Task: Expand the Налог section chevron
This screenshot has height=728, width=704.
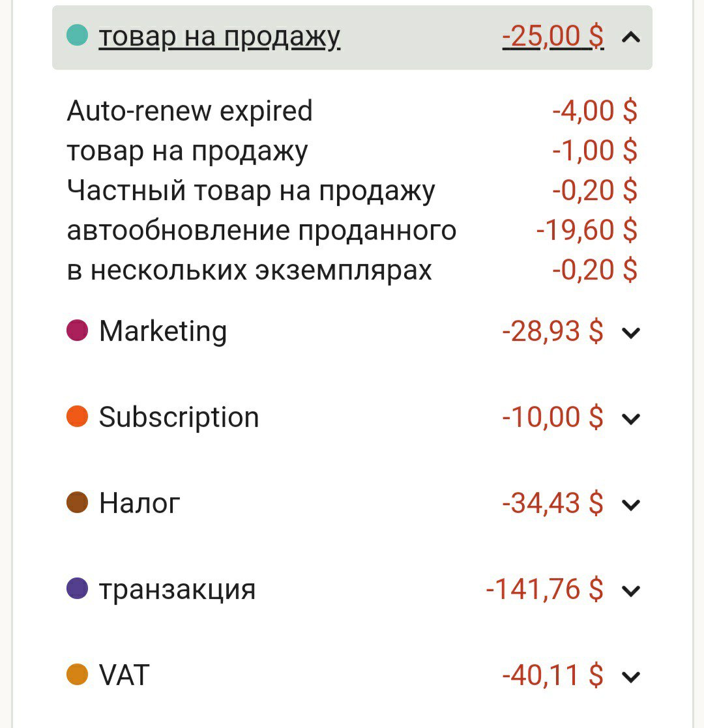Action: (630, 504)
